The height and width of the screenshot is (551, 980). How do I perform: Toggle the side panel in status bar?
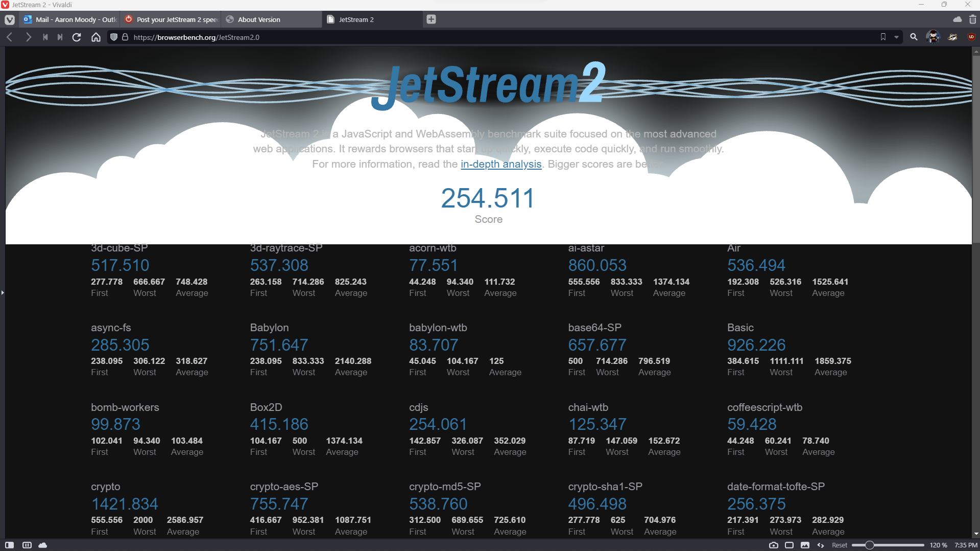click(x=10, y=545)
